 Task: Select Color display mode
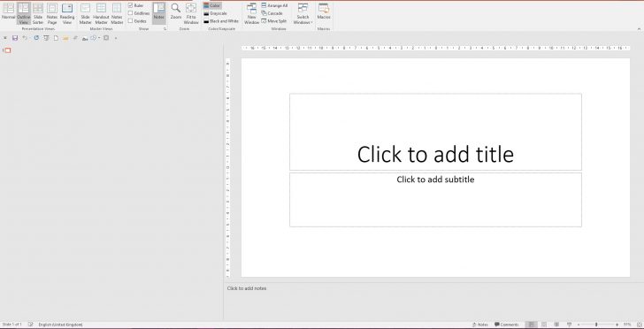[x=212, y=6]
